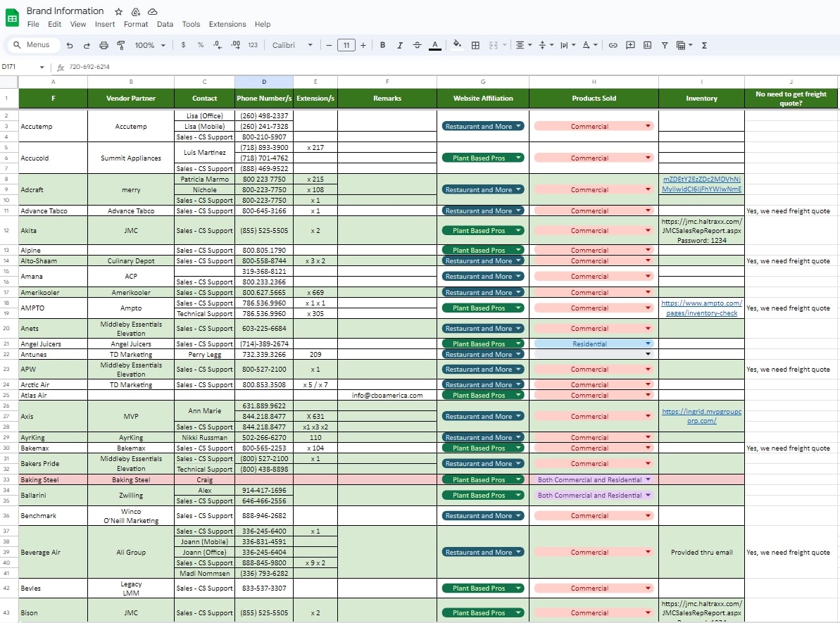Rename the Brand Information title
840x623 pixels.
click(65, 11)
